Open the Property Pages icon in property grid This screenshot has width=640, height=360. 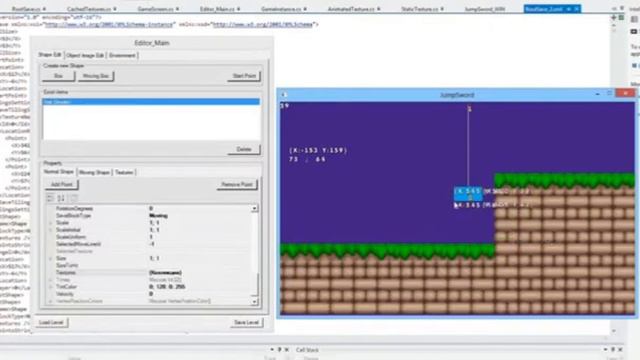click(73, 198)
